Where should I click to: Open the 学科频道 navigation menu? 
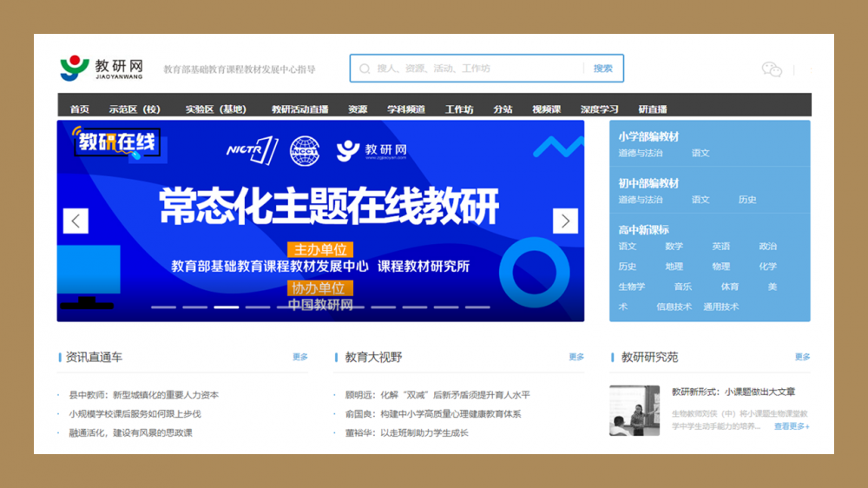pos(405,109)
